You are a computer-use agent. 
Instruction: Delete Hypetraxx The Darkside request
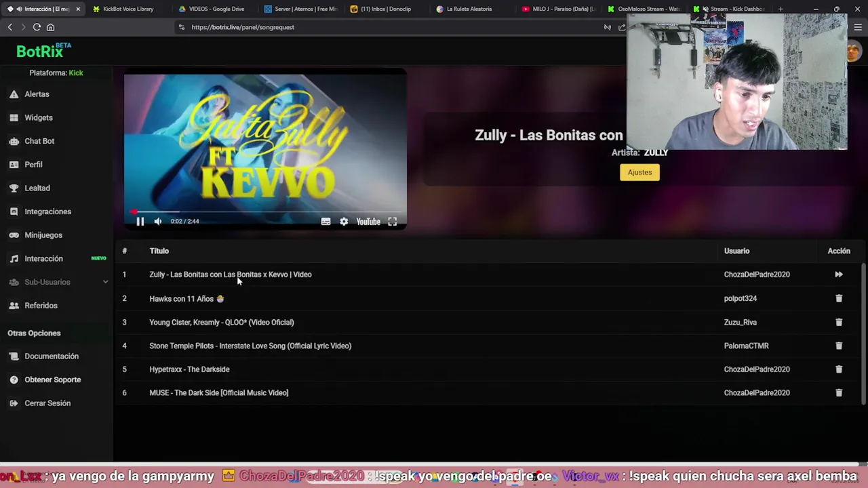click(x=839, y=369)
